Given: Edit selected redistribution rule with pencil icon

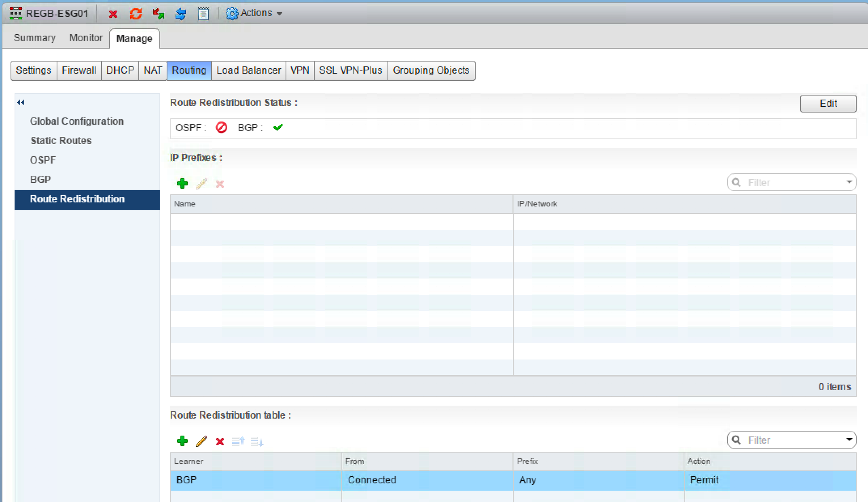Looking at the screenshot, I should click(x=201, y=441).
